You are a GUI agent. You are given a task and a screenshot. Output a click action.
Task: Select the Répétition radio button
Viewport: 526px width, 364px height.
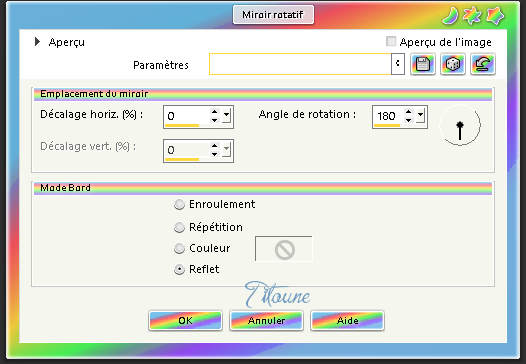pos(179,227)
